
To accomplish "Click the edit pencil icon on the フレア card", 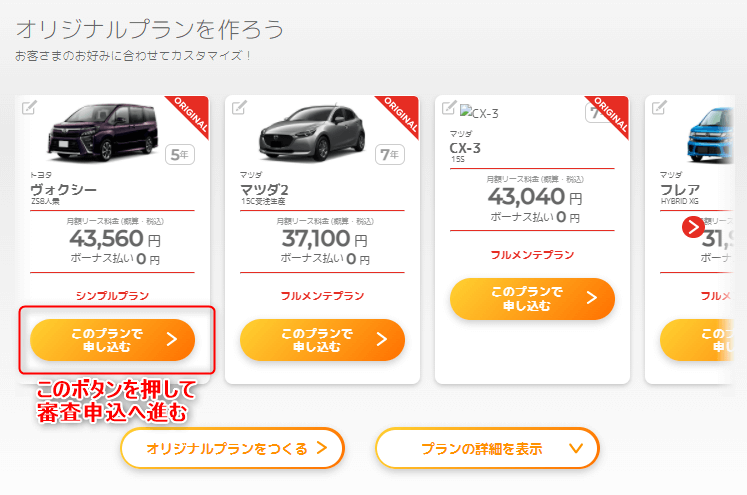I will click(x=659, y=108).
